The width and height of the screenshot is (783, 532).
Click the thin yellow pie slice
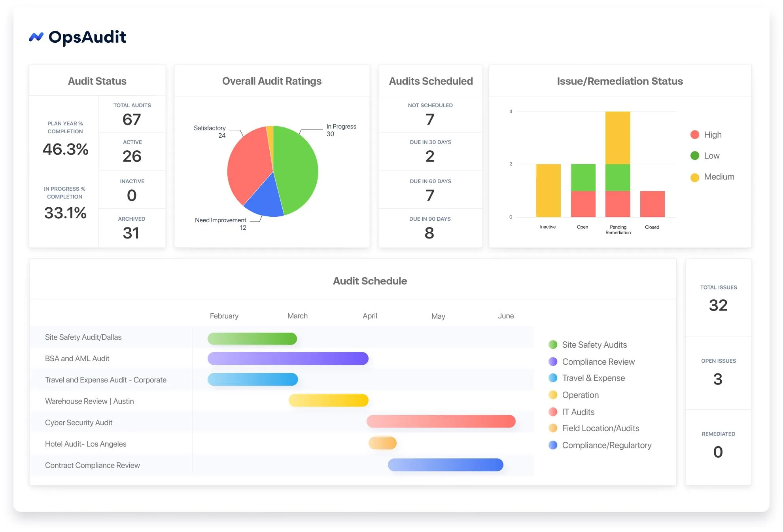(270, 142)
